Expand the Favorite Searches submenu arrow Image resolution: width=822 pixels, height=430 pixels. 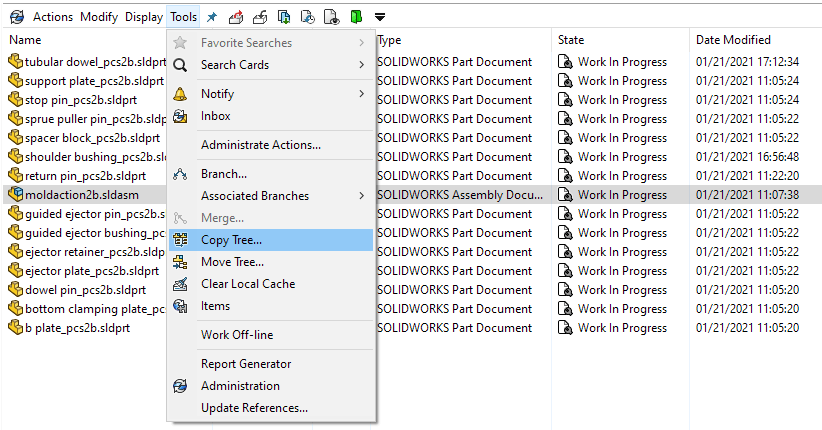(362, 43)
